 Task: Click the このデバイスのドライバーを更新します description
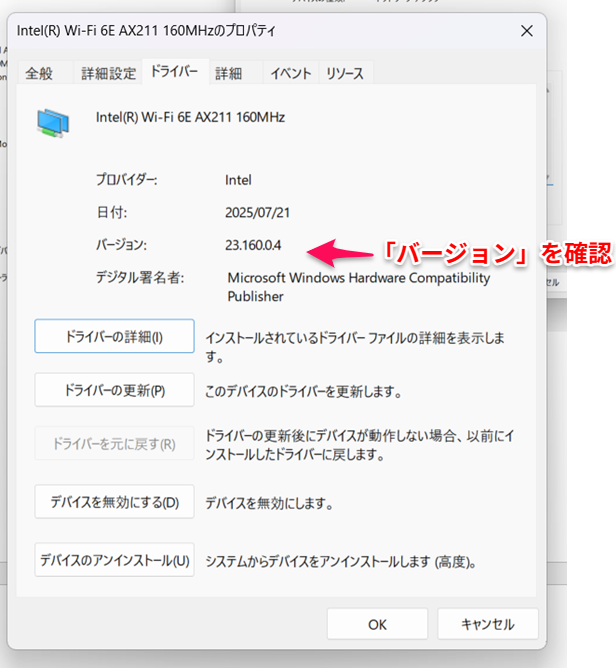tap(303, 391)
